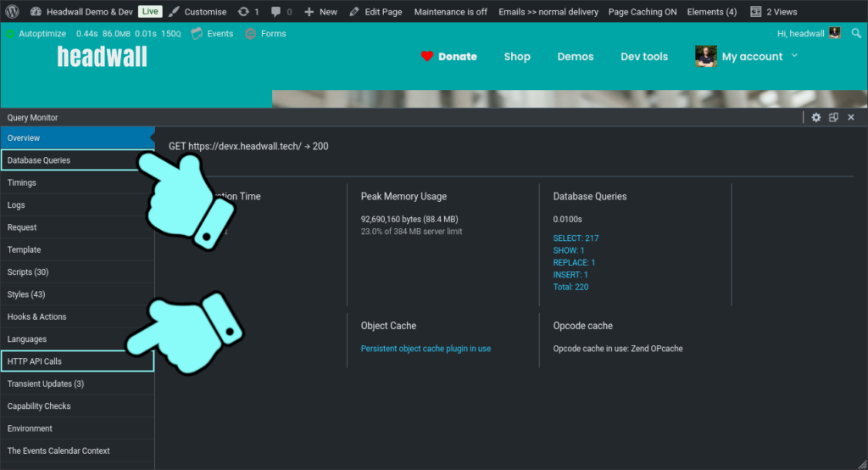
Task: Click the Peak Memory Usage heading
Action: (x=403, y=196)
